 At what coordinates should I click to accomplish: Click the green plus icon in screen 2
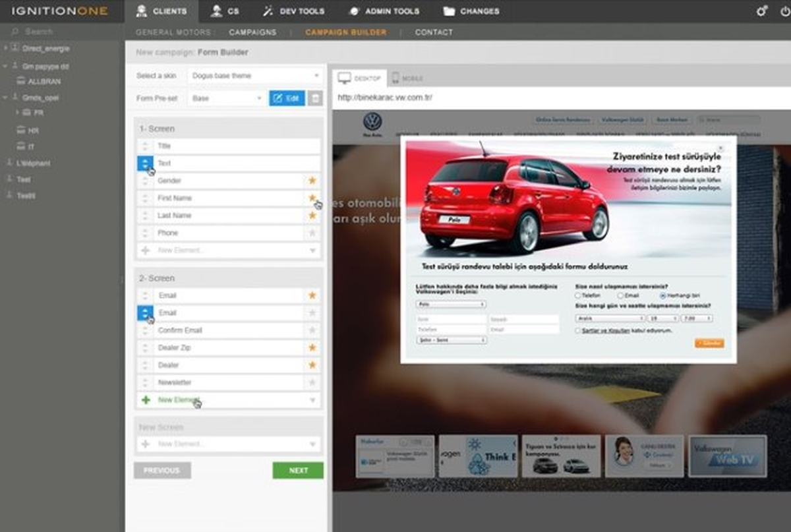pyautogui.click(x=145, y=400)
